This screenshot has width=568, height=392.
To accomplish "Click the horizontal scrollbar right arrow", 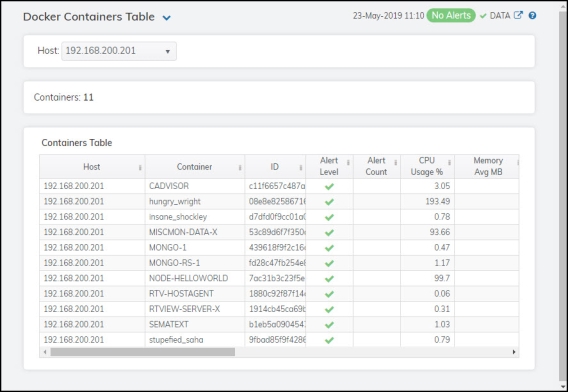I will [x=514, y=352].
